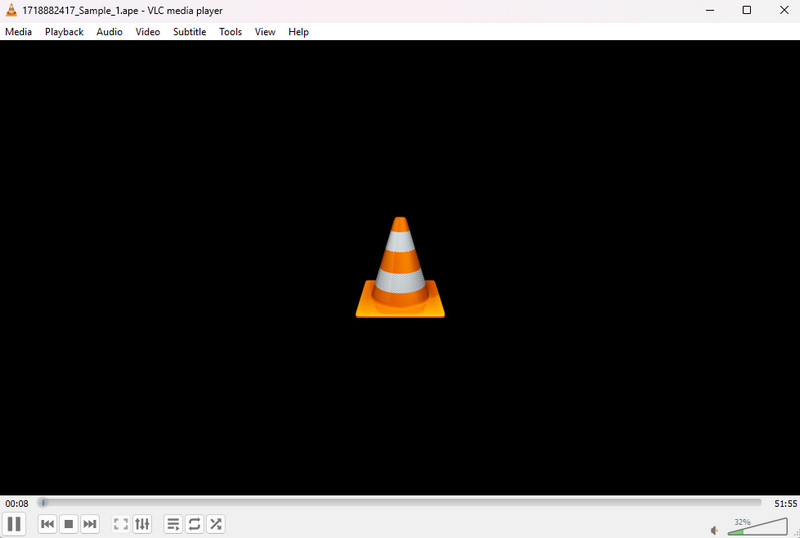Skip to previous media track
This screenshot has height=538, width=800.
pyautogui.click(x=47, y=524)
